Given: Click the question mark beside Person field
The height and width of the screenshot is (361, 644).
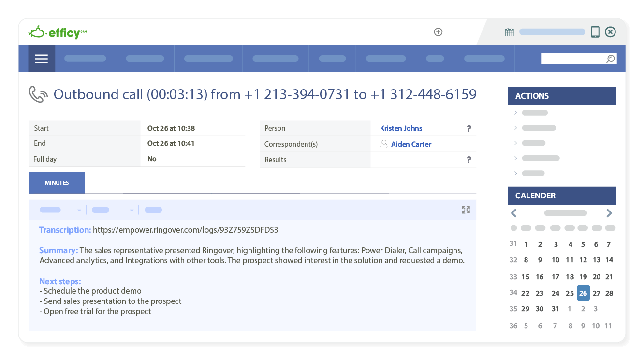Looking at the screenshot, I should 468,128.
